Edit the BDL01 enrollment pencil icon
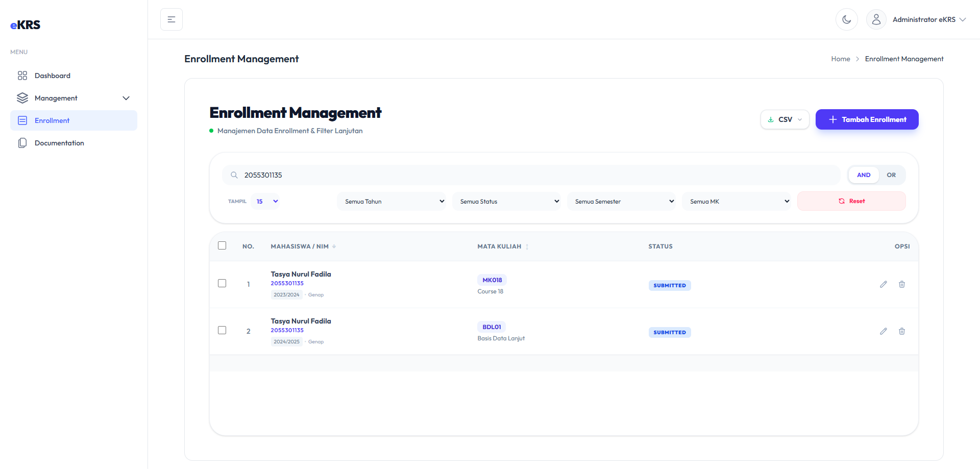Screen dimensions: 980x473 (884, 331)
